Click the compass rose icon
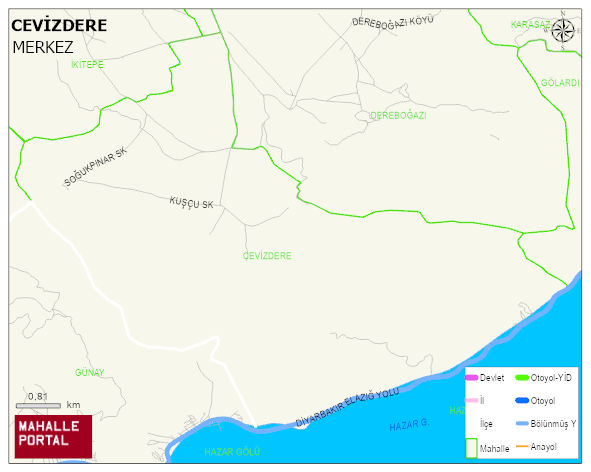Viewport: 591px width, 472px height. (x=563, y=31)
